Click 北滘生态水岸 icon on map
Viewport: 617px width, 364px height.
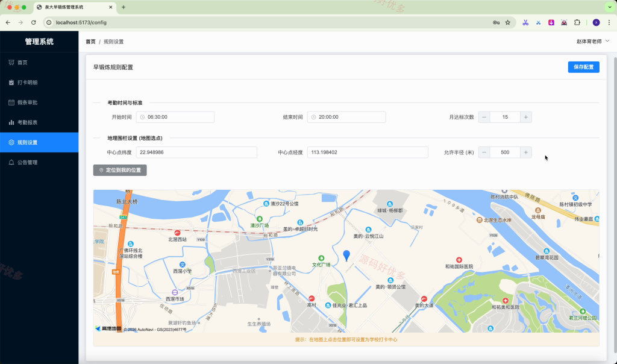[x=479, y=220]
